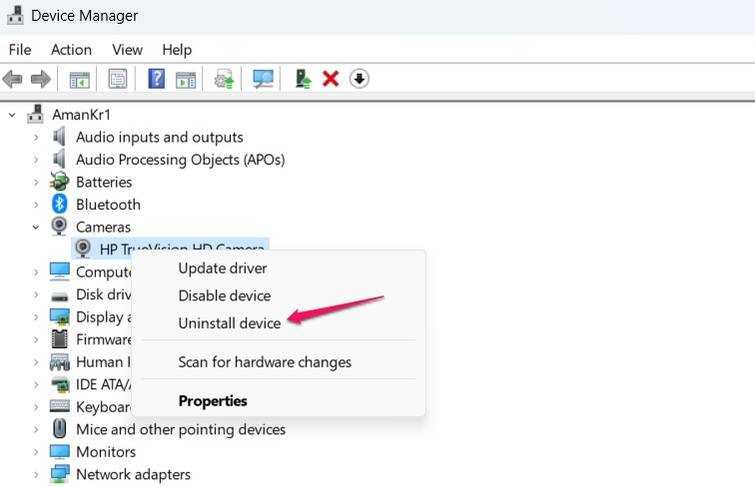Click the Keyboards category icon
The height and width of the screenshot is (487, 755).
pyautogui.click(x=60, y=406)
